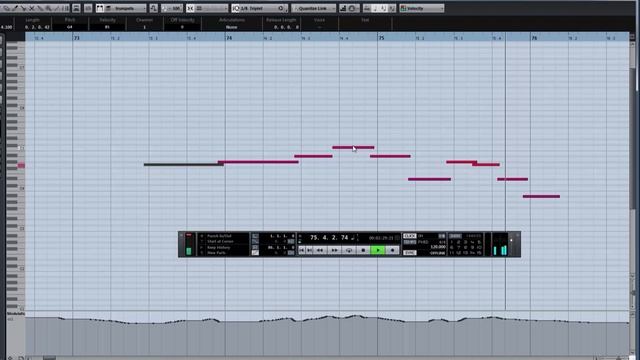Screen dimensions: 640x360
Task: Open the Quantize Link length dropdown
Action: (313, 8)
